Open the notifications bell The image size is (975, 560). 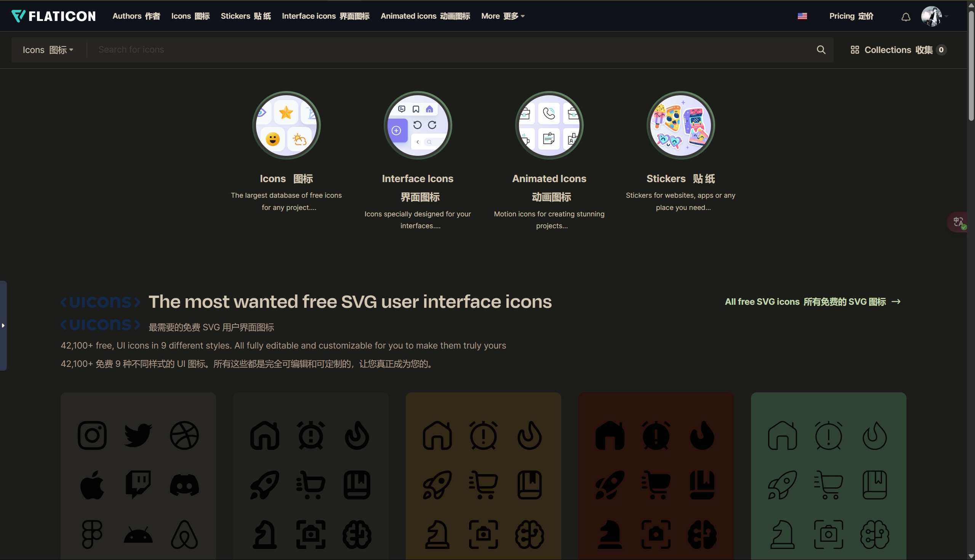tap(906, 16)
